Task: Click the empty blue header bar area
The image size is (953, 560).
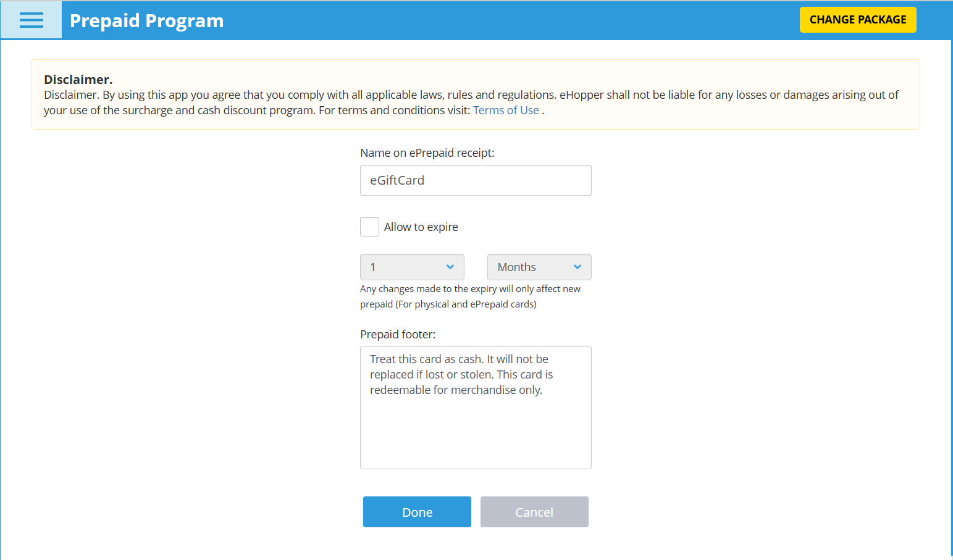Action: tap(511, 20)
